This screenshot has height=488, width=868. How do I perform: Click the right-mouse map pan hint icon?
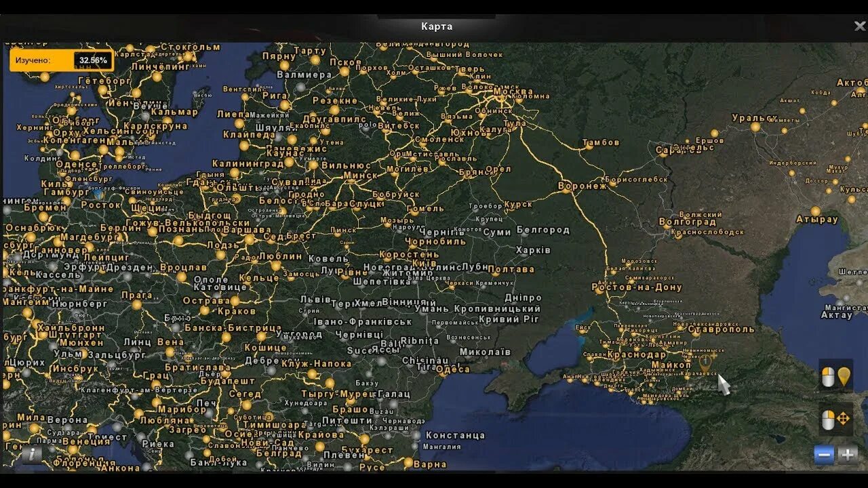835,420
